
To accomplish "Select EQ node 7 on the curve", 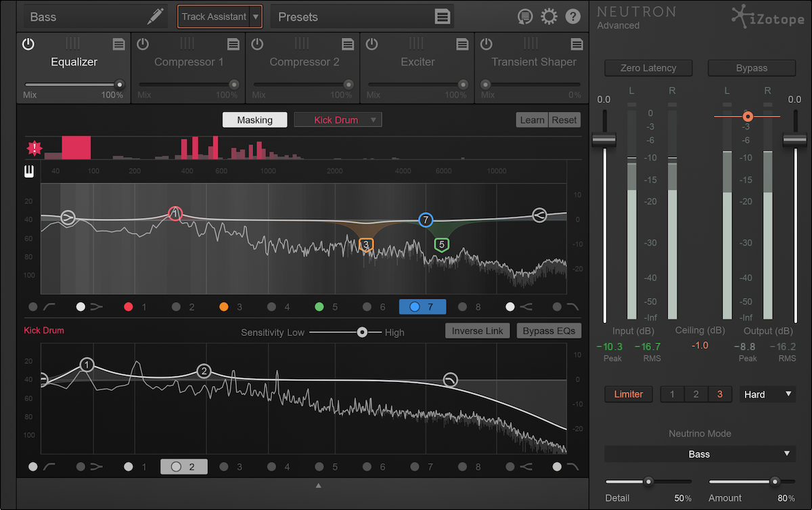I will 424,219.
